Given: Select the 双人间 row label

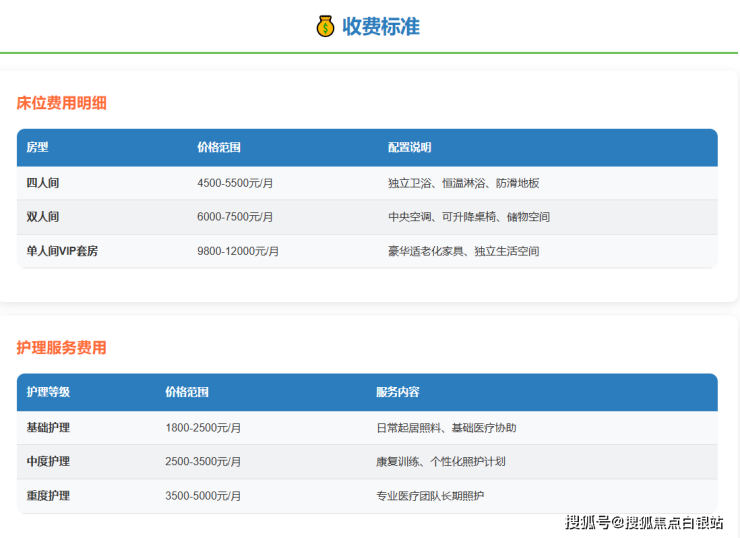Looking at the screenshot, I should tap(43, 217).
